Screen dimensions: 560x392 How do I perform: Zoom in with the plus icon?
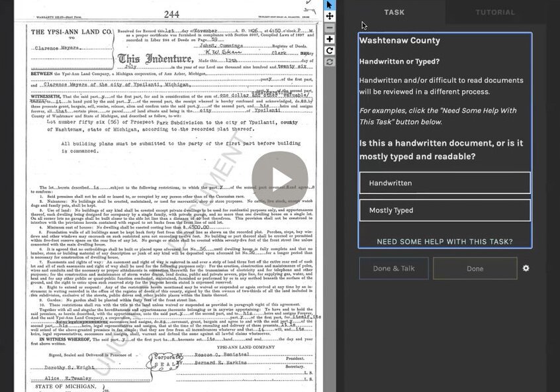[x=330, y=39]
